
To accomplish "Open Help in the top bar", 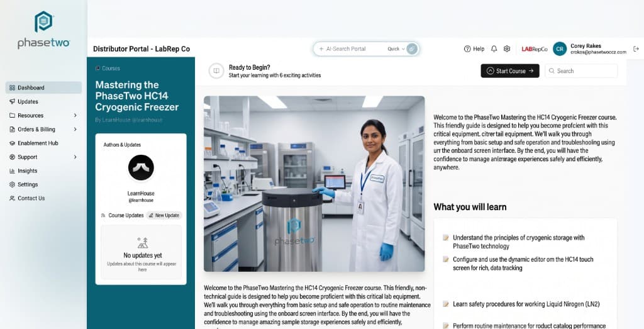I will pyautogui.click(x=474, y=48).
